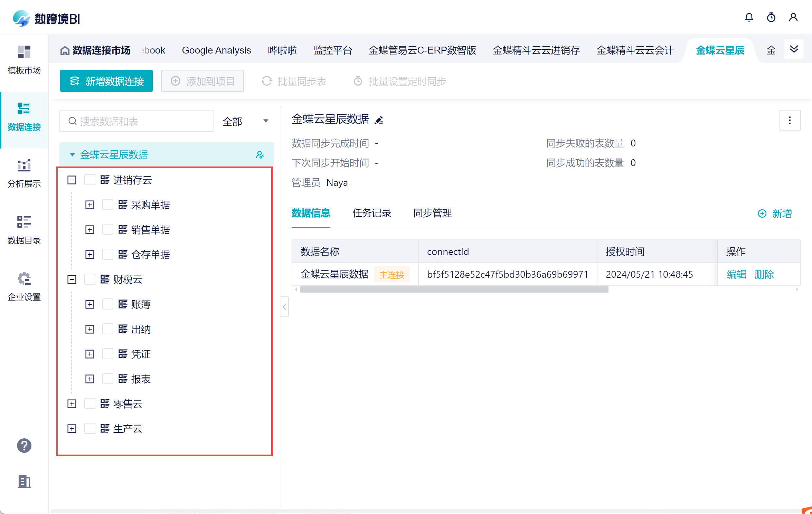Viewport: 812px width, 514px height.
Task: Switch to the 任务记录 tab
Action: 371,213
